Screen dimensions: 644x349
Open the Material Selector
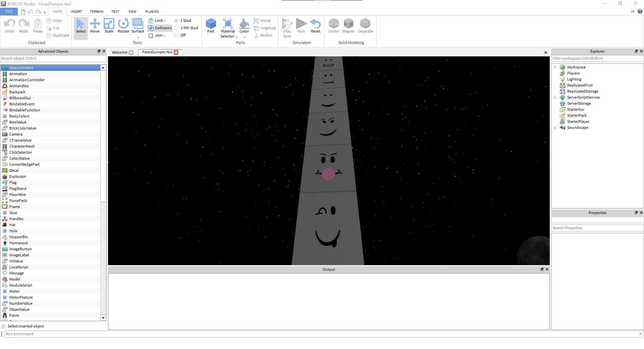(228, 28)
